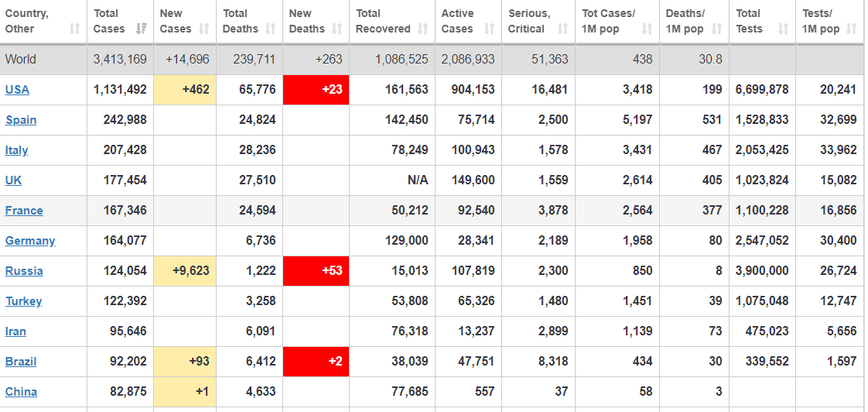Click World total recovered 1,086,525
The image size is (868, 412).
click(x=402, y=60)
